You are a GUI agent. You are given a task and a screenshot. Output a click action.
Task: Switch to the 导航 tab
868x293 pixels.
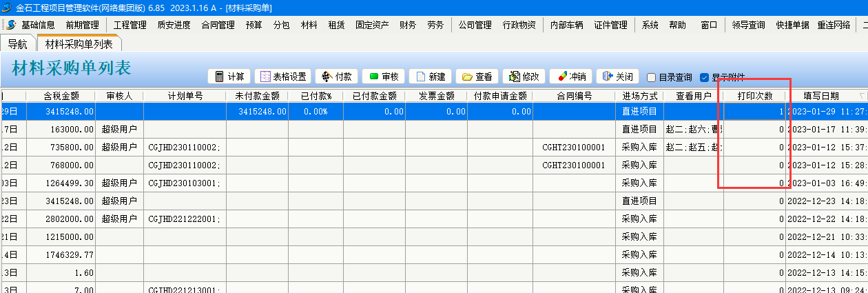click(18, 44)
